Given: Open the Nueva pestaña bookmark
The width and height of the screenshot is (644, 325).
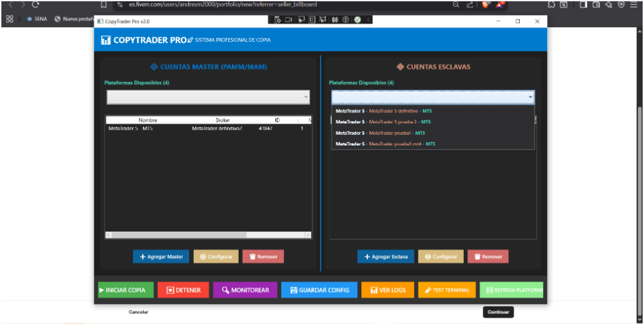Looking at the screenshot, I should 75,18.
